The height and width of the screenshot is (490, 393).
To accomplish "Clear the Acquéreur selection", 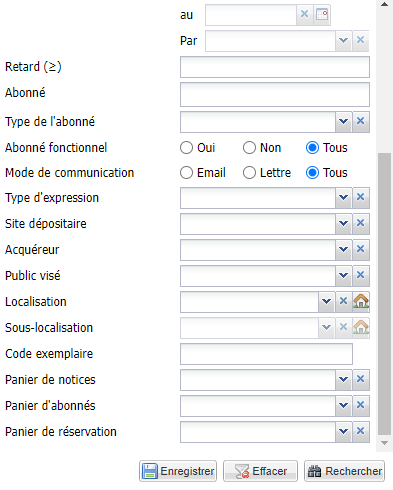I will [x=360, y=249].
